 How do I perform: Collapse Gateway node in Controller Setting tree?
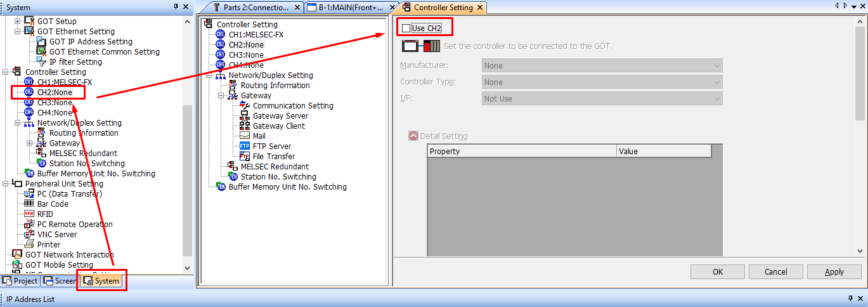tap(221, 96)
